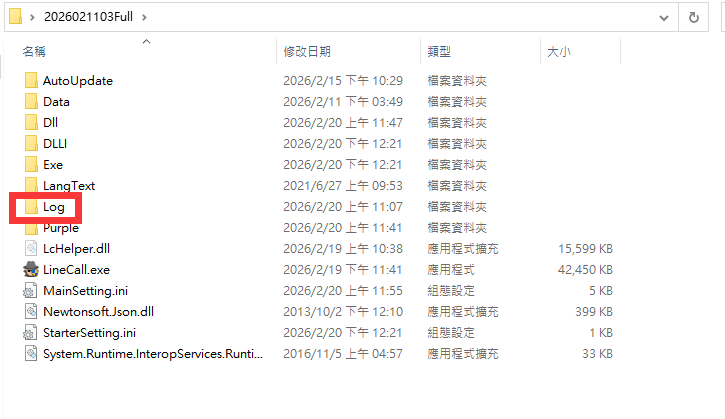This screenshot has width=725, height=419.
Task: Select the AutoUpdate folder name
Action: point(78,81)
